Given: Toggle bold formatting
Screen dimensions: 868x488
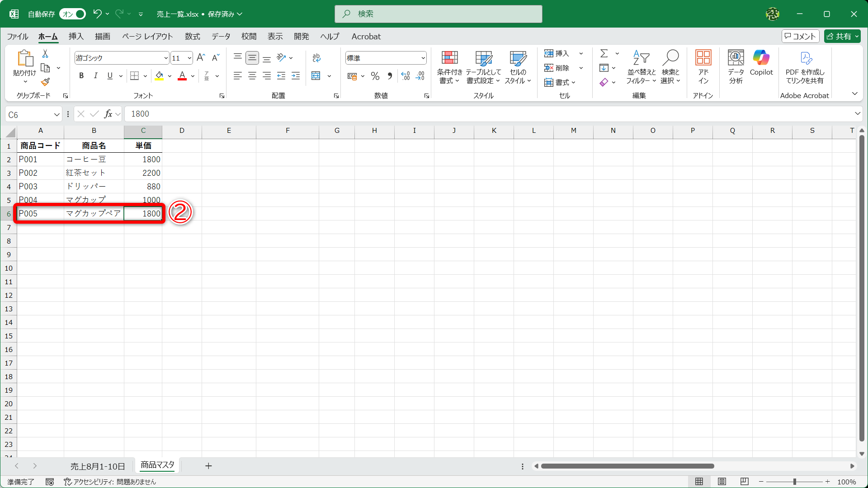Looking at the screenshot, I should 81,76.
